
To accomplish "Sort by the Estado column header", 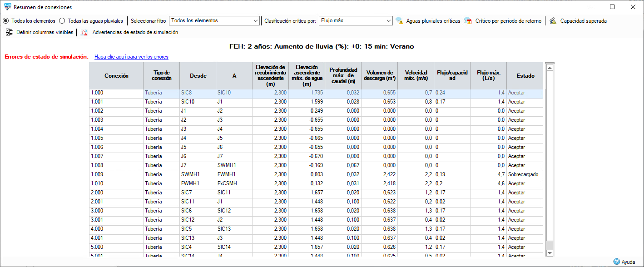I will coord(525,76).
